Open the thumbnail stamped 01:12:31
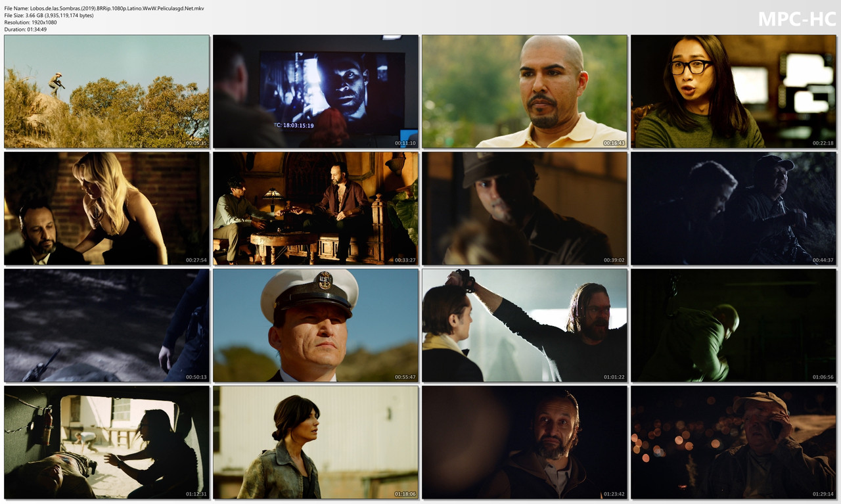The height and width of the screenshot is (504, 841). click(106, 442)
